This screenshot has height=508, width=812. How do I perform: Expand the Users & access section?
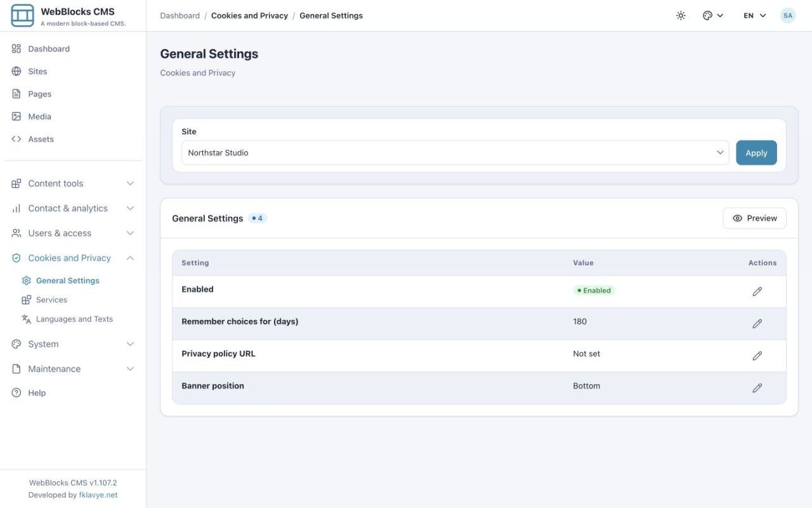73,233
